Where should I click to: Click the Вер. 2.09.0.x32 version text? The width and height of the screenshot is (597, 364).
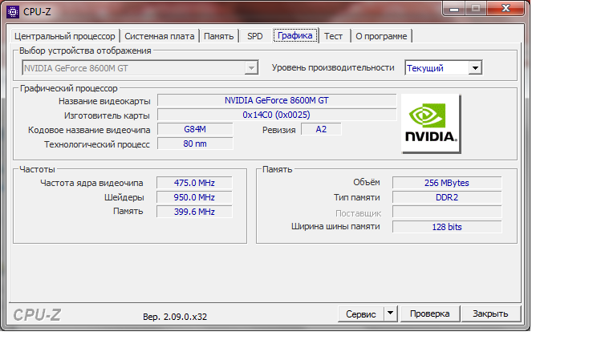tap(175, 317)
